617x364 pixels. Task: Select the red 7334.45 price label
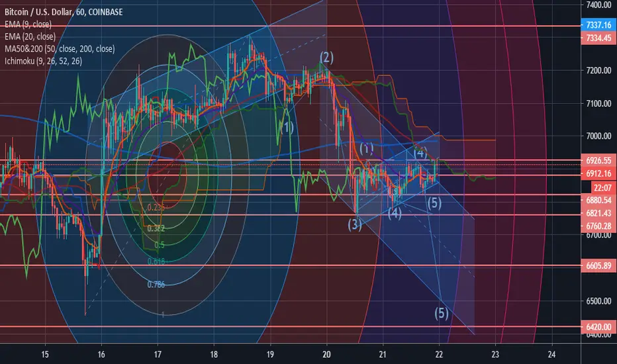tap(598, 38)
